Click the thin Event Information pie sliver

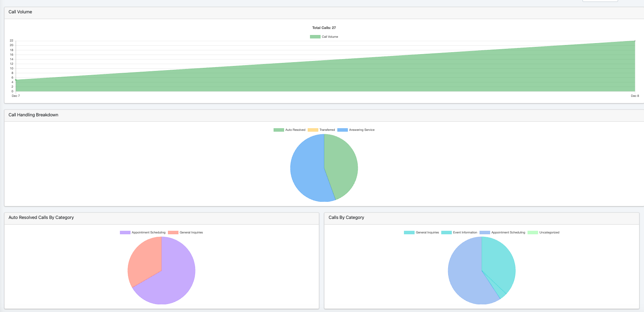point(499,291)
